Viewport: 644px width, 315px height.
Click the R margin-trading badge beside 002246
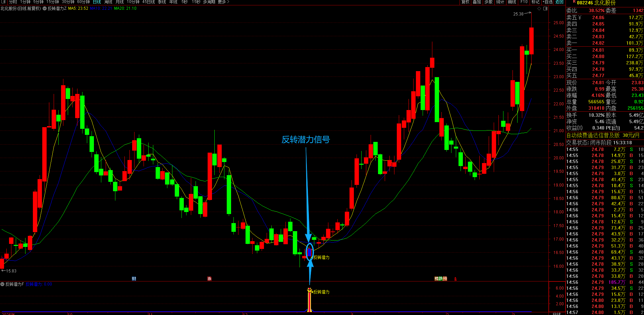tap(574, 2)
